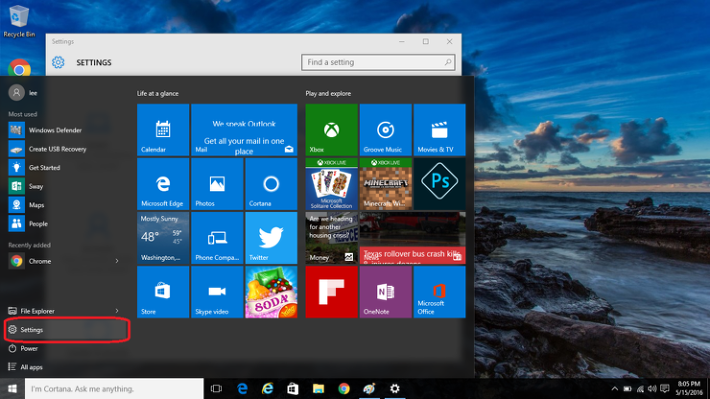Screen dimensions: 710x399
Task: Open the Twitter tile
Action: point(271,238)
